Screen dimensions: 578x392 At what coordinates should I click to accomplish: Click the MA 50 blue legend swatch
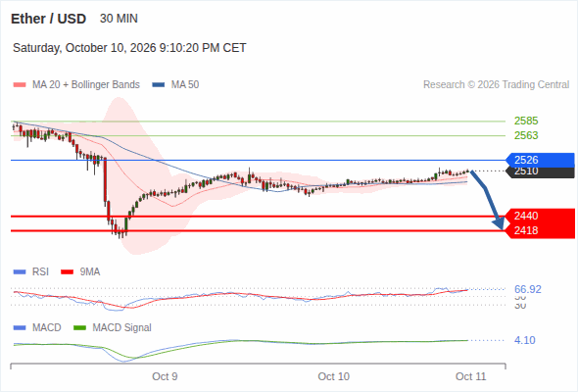pyautogui.click(x=159, y=85)
